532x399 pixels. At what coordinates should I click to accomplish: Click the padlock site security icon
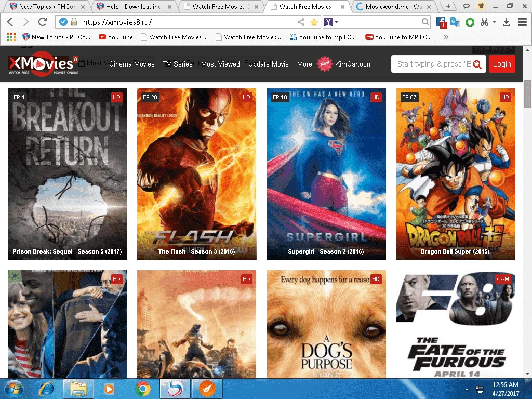(74, 22)
